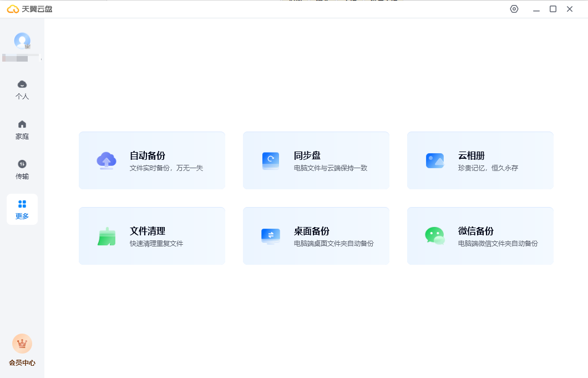The image size is (588, 378).
Task: Click text 电脑文件与云端保持一致
Action: pos(331,168)
